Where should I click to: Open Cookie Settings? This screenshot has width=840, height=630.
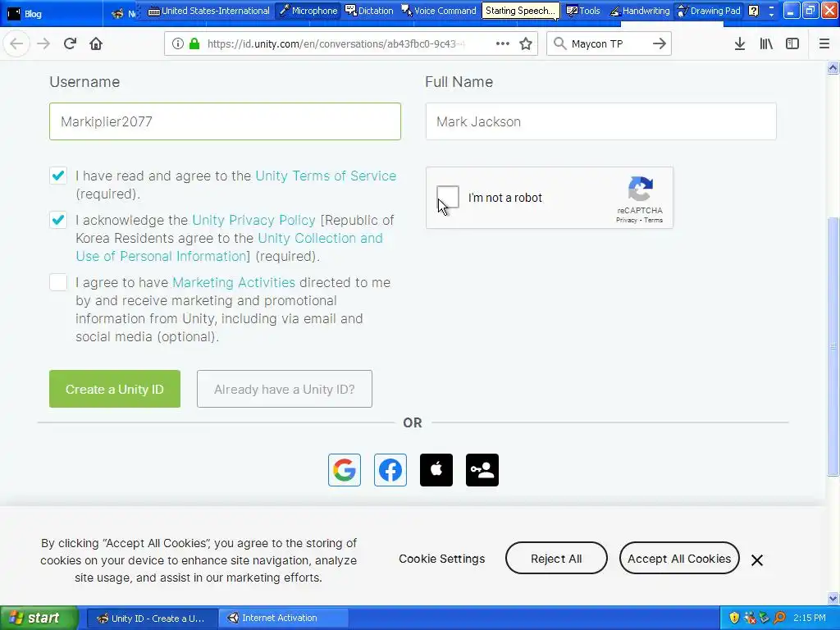pyautogui.click(x=442, y=559)
